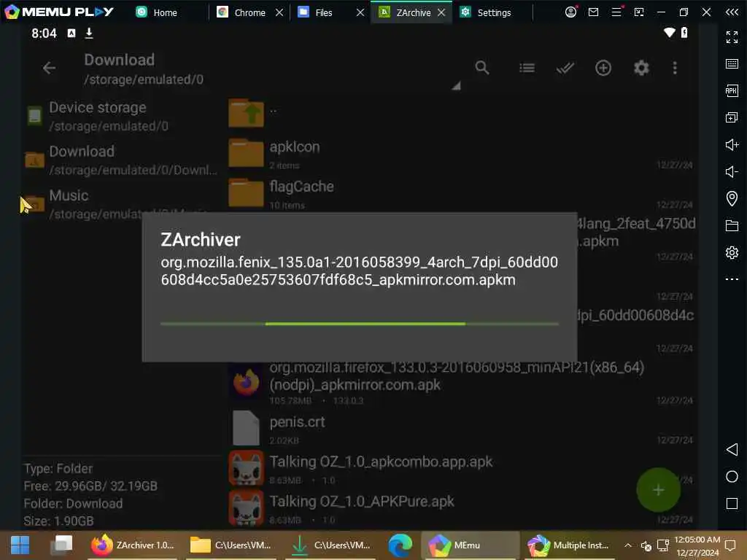This screenshot has height=560, width=747.
Task: Expand the path dropdown triangle
Action: point(457,86)
